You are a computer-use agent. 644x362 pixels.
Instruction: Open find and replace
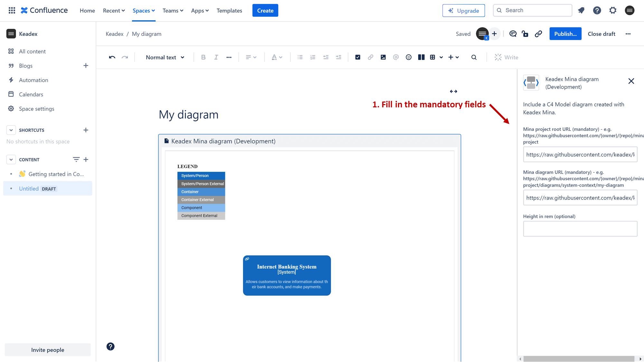pos(474,57)
